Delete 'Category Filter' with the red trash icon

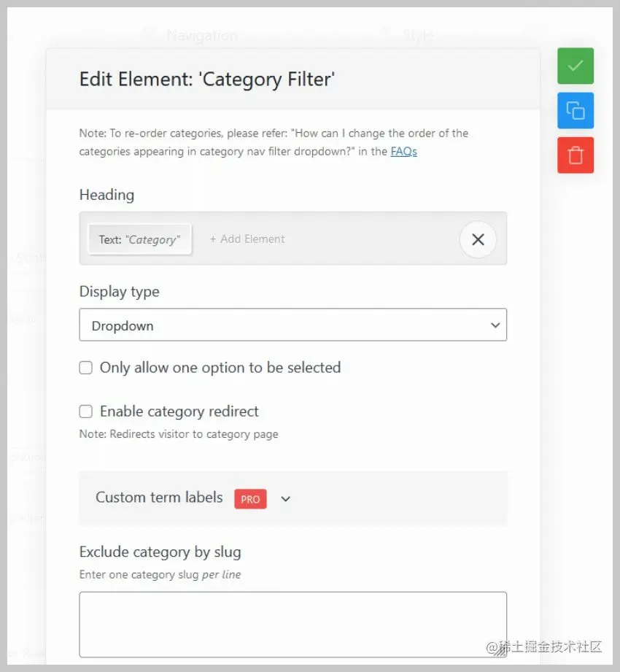tap(576, 155)
